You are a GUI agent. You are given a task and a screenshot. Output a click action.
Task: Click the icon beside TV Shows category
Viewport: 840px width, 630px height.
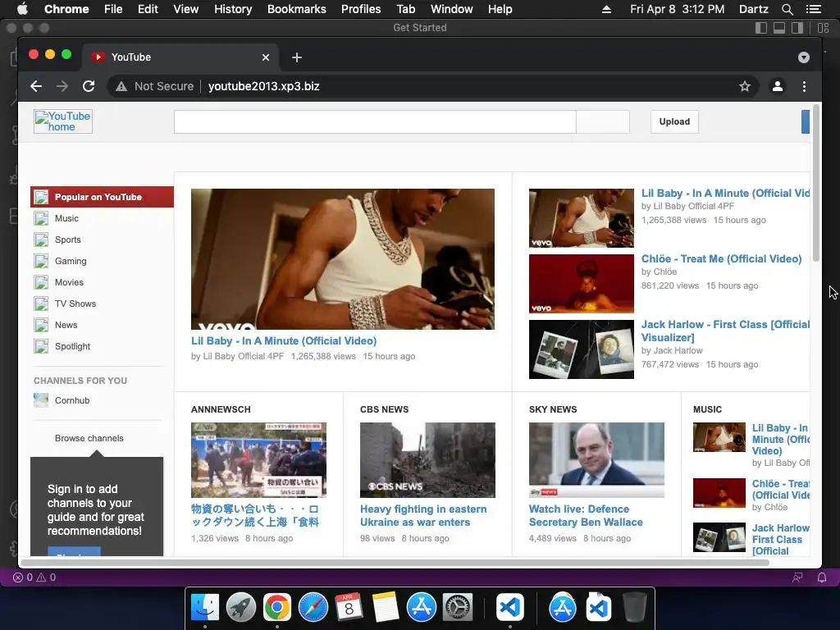[41, 304]
